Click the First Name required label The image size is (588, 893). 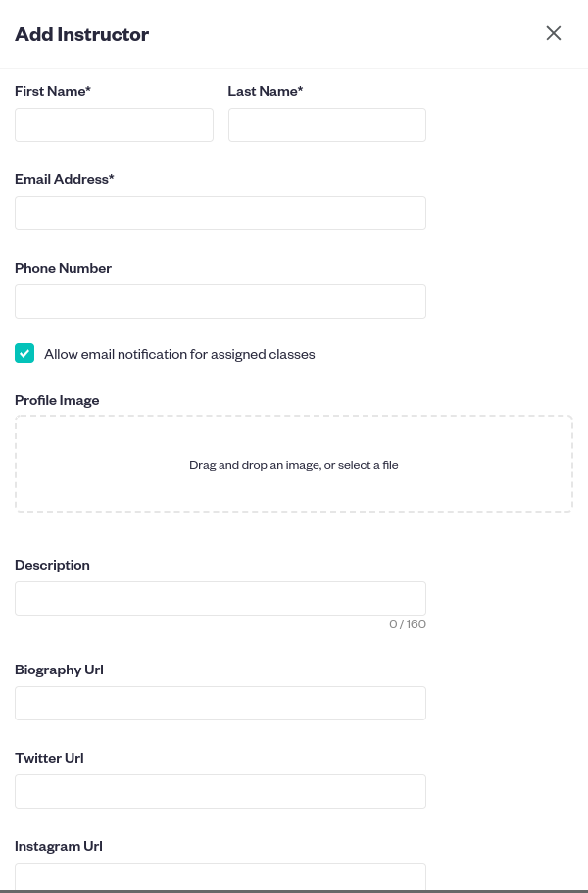53,90
